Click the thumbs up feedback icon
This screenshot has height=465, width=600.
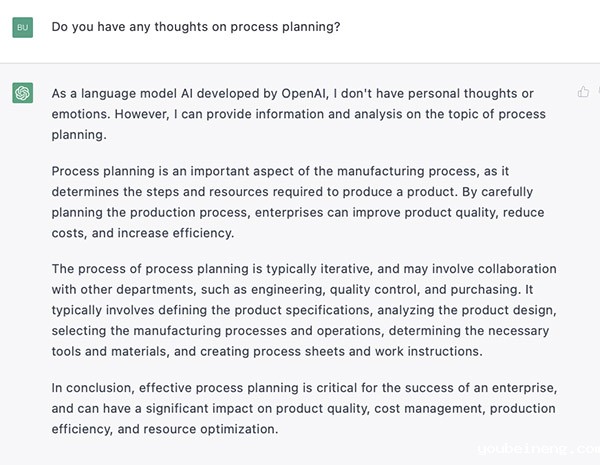(583, 92)
